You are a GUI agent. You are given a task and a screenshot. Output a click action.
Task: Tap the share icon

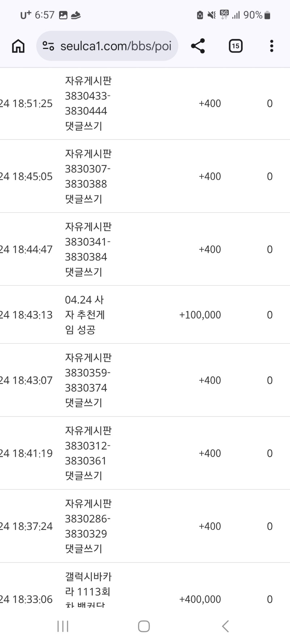point(198,46)
